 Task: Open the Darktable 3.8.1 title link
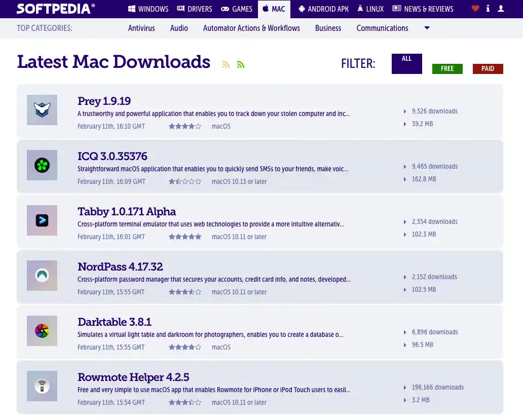pos(115,322)
